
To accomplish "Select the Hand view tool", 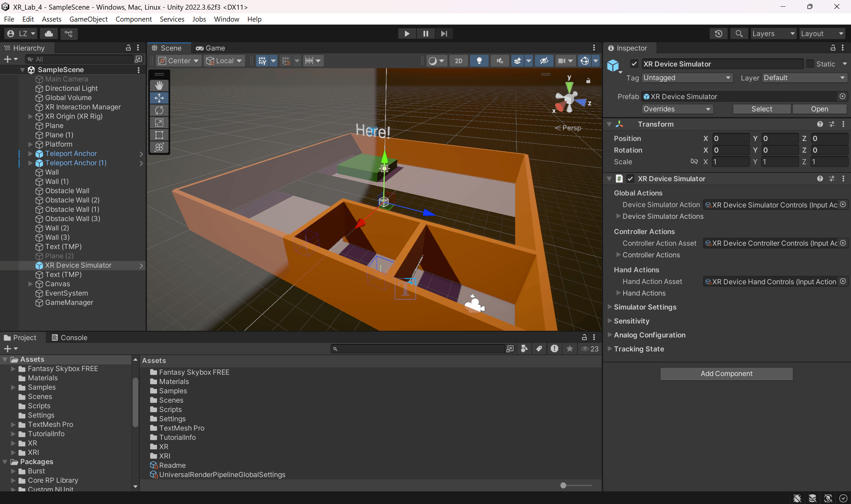I will [x=159, y=85].
